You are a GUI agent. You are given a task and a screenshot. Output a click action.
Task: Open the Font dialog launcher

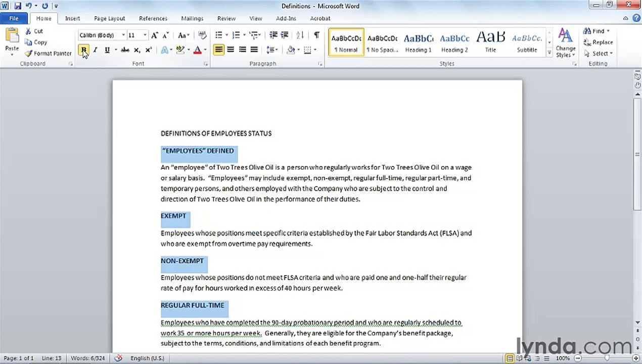tap(206, 64)
